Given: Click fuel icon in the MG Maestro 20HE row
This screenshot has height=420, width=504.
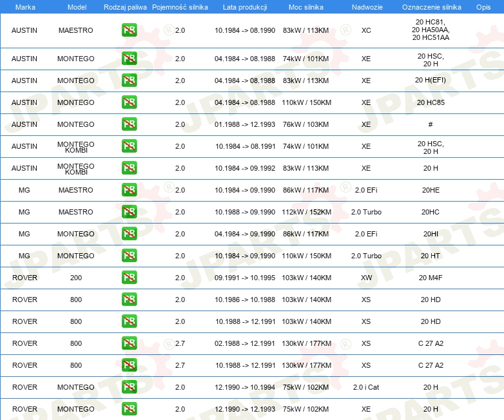Looking at the screenshot, I should coord(129,190).
